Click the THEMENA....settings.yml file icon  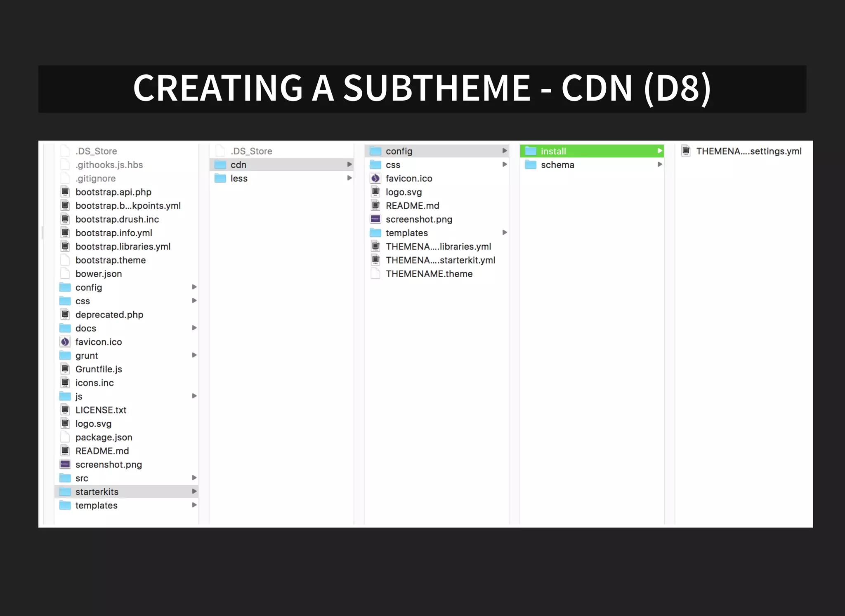[x=686, y=151]
